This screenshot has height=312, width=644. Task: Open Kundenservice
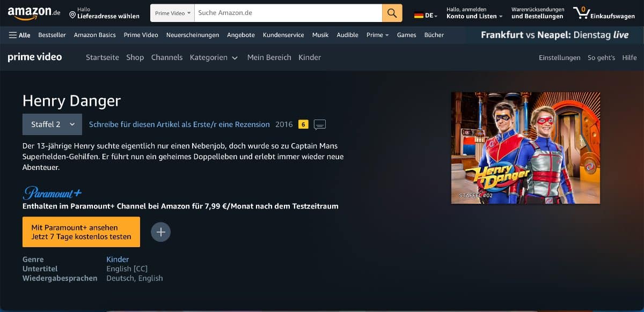point(283,35)
